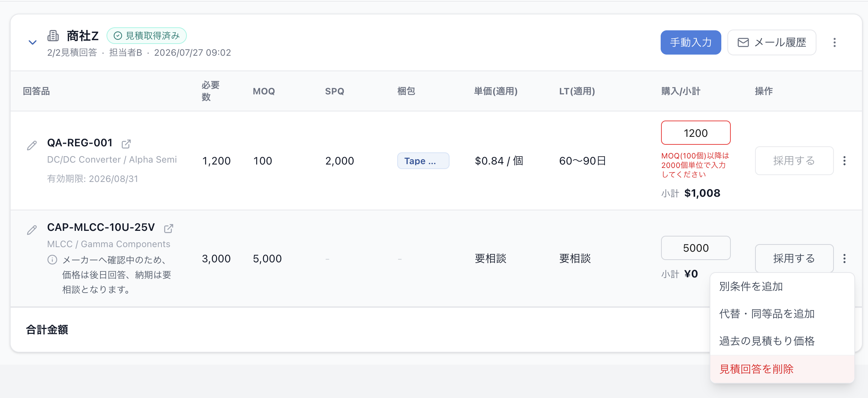Click the disabled 採用する button for QA-REG-001
The height and width of the screenshot is (398, 868).
point(794,161)
